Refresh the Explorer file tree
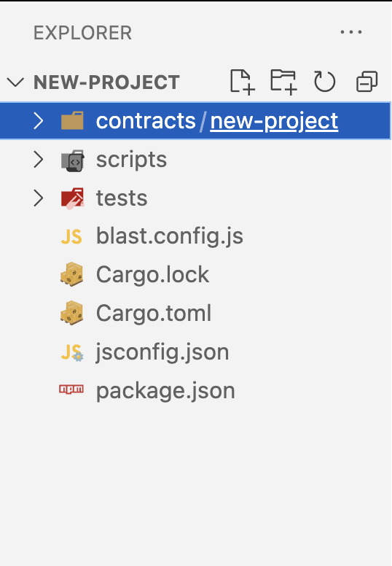Viewport: 392px width, 566px height. (324, 82)
